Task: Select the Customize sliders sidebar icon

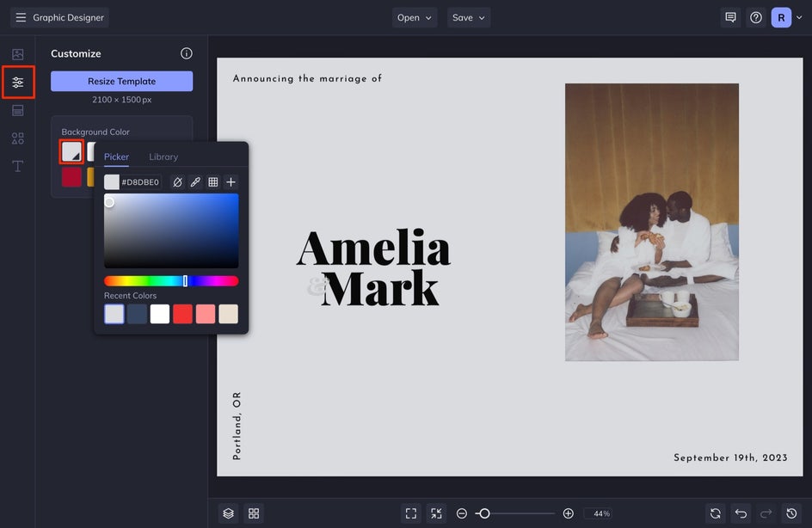Action: (x=17, y=82)
